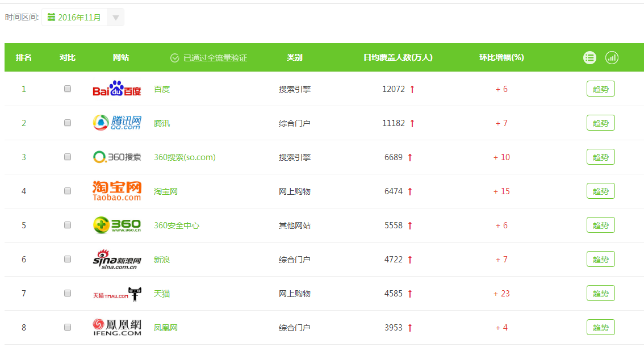The width and height of the screenshot is (644, 347).
Task: Click the 5558 coverage value
Action: [394, 225]
